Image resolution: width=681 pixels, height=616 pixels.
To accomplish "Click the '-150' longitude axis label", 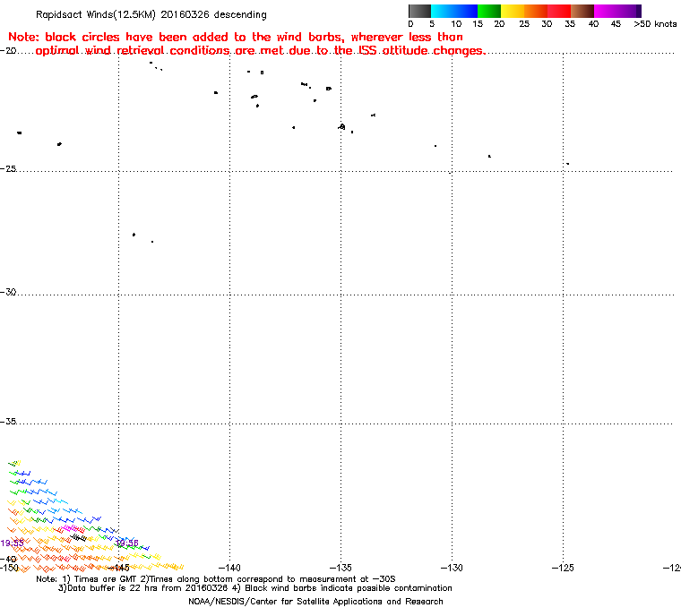I will (x=9, y=568).
